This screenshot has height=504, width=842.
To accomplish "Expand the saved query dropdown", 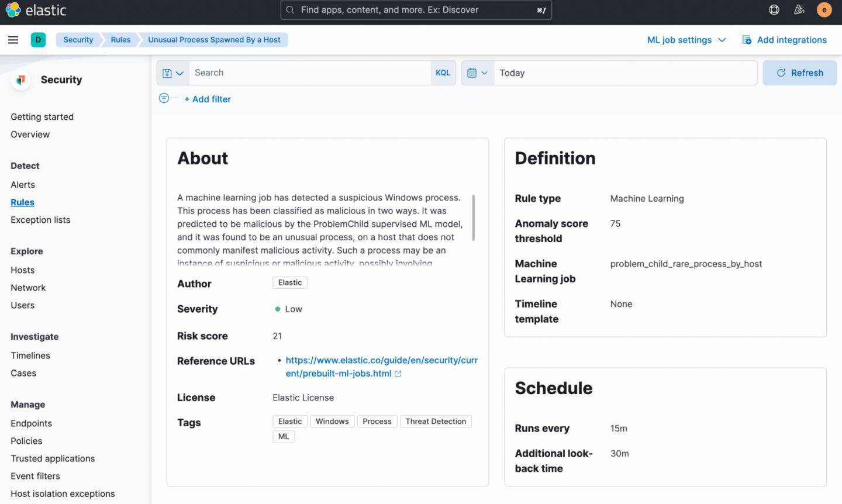I will click(x=173, y=73).
